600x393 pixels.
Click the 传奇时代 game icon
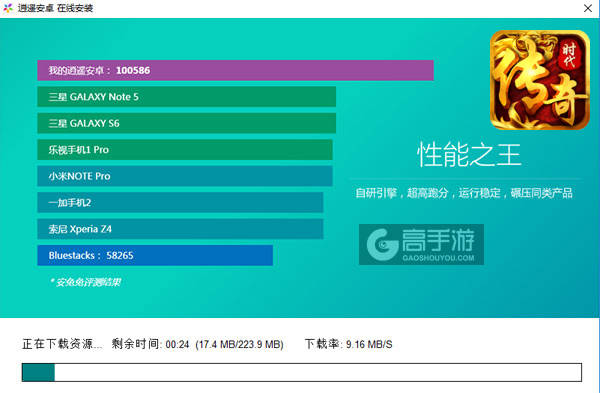(540, 80)
